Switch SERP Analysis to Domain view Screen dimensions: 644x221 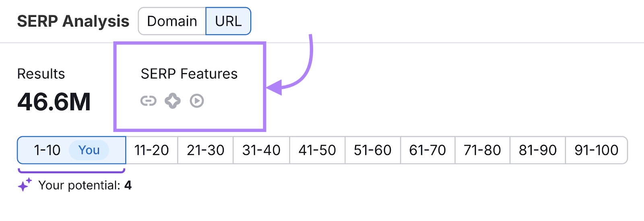[x=172, y=21]
